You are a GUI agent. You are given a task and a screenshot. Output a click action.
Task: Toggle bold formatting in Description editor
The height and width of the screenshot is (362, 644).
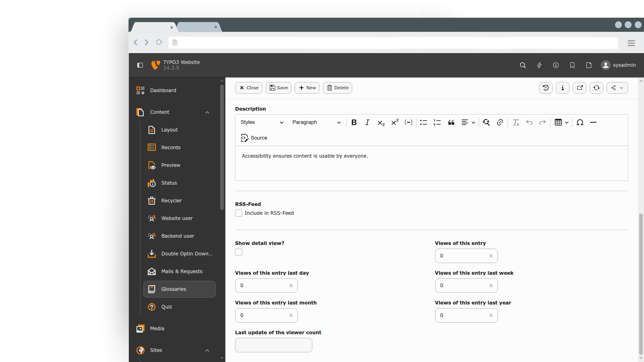(354, 122)
